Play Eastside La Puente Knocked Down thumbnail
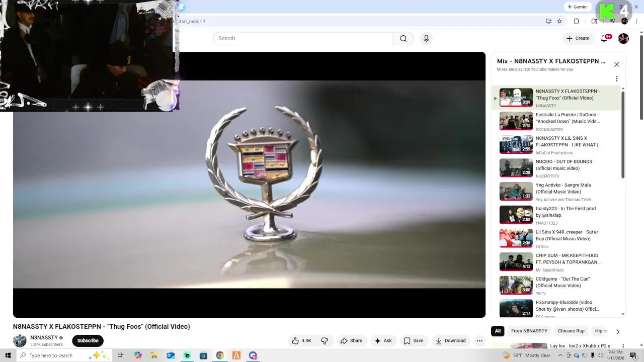The image size is (644, 362). click(516, 121)
